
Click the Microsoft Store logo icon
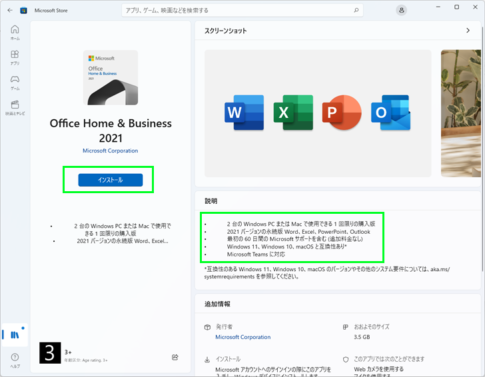pos(24,10)
